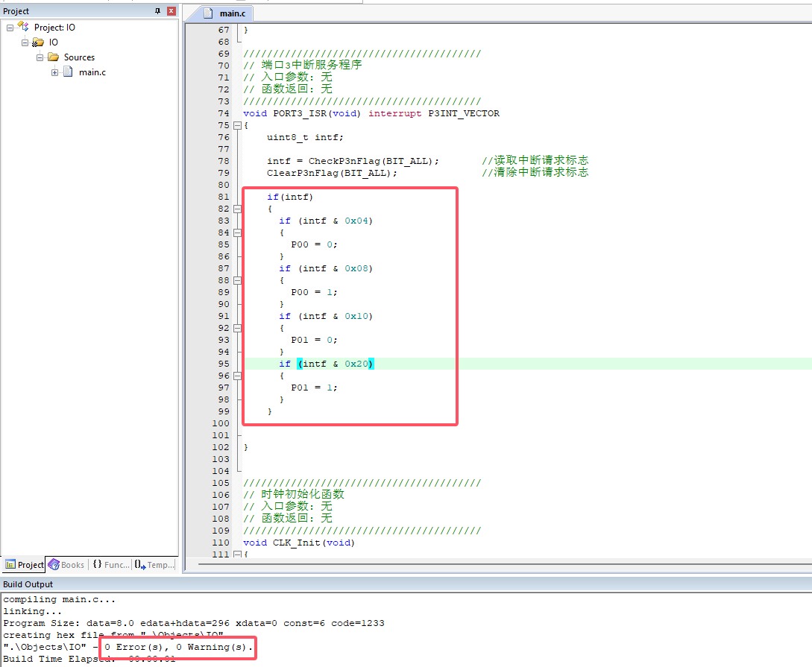This screenshot has height=667, width=812.
Task: Click 'if (intf & 0x20)' highlighted line
Action: coord(326,364)
